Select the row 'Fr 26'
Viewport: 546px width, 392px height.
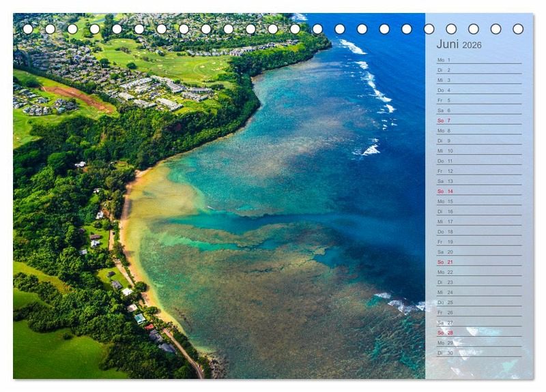479,312
